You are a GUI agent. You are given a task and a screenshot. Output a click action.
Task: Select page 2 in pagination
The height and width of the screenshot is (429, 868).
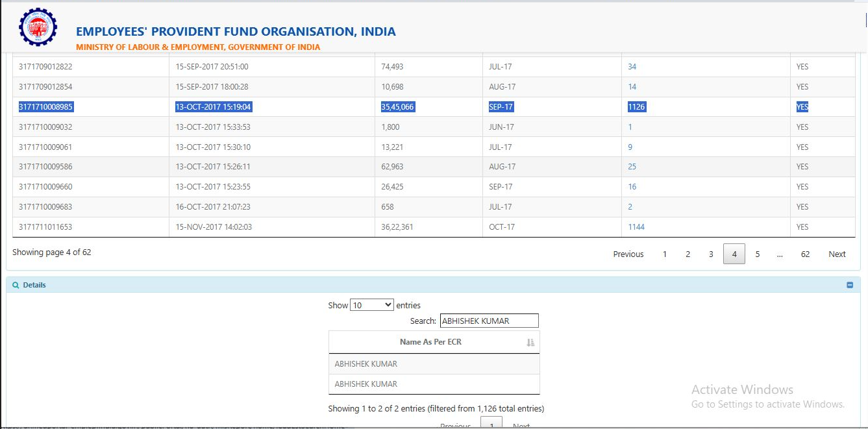[x=688, y=254]
